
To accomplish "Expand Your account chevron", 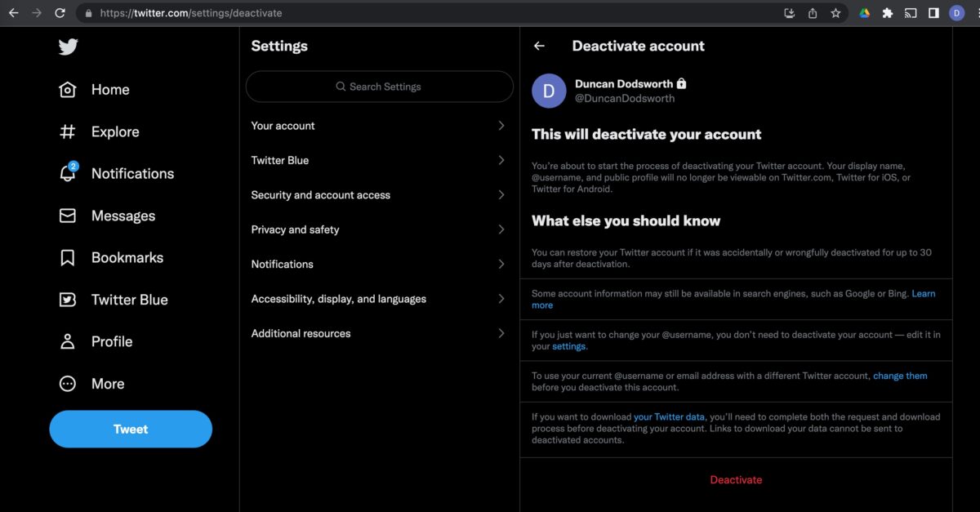I will [x=501, y=126].
